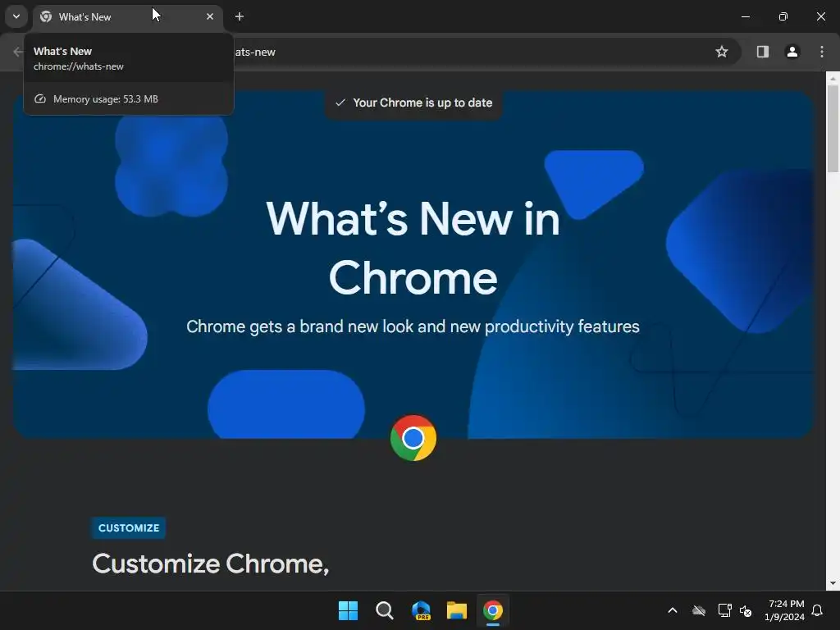Minimize the Chrome window

click(745, 16)
